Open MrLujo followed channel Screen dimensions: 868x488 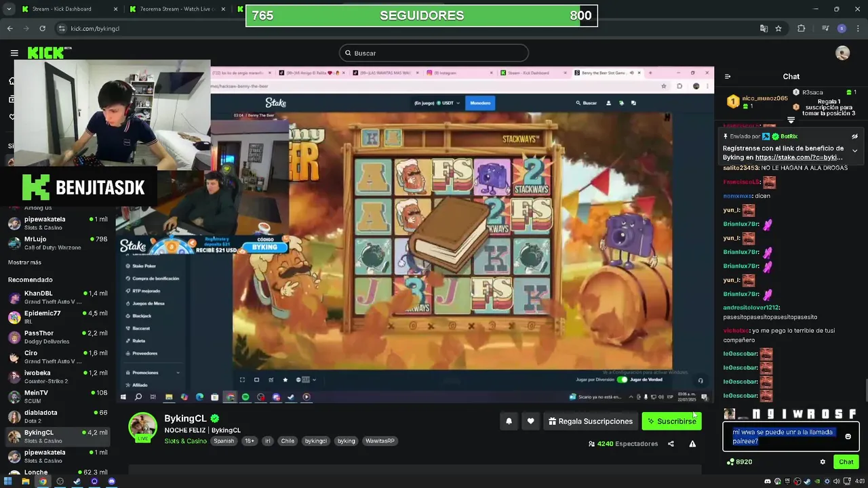(58, 243)
